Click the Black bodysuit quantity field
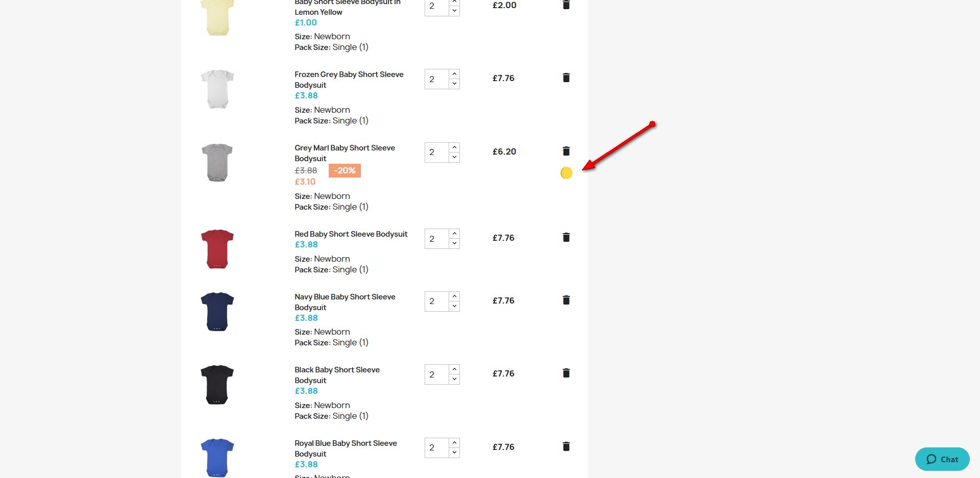 click(x=436, y=374)
